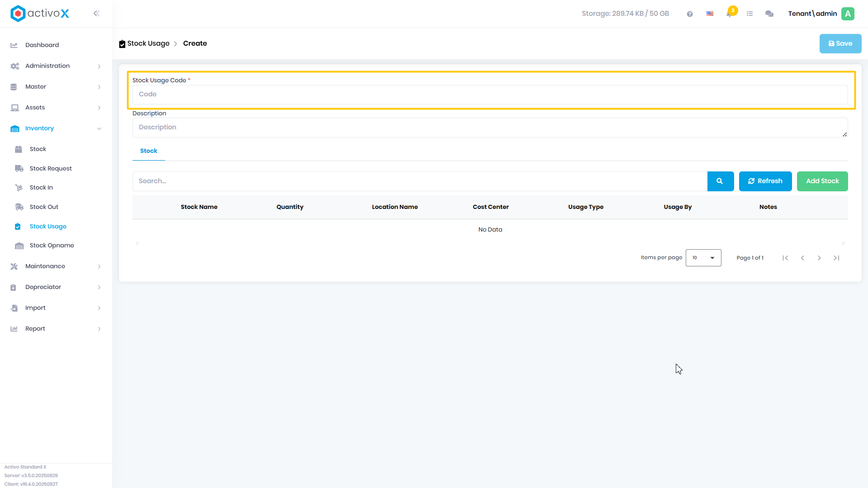
Task: Click the activoX logo
Action: (40, 14)
